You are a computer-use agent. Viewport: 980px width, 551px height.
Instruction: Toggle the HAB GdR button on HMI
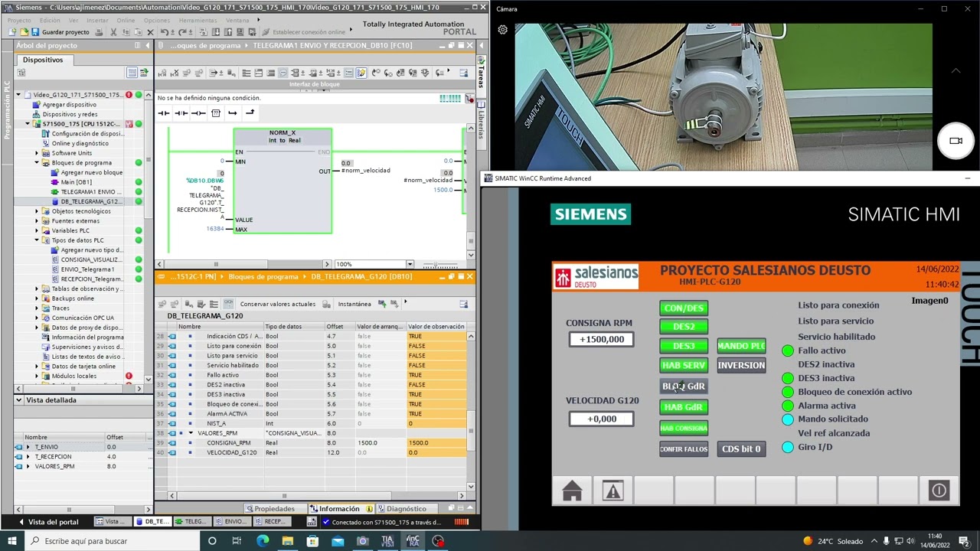(684, 407)
